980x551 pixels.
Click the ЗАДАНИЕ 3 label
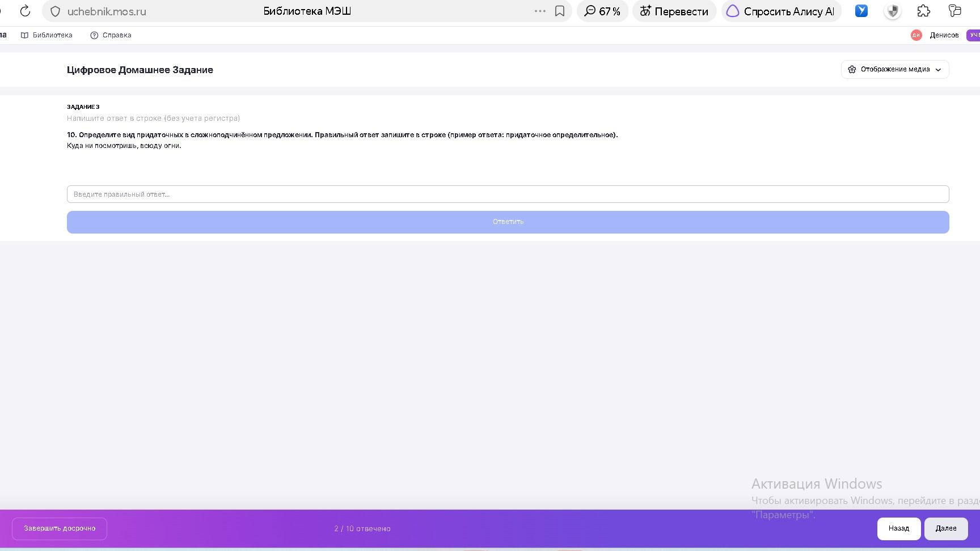click(x=83, y=107)
